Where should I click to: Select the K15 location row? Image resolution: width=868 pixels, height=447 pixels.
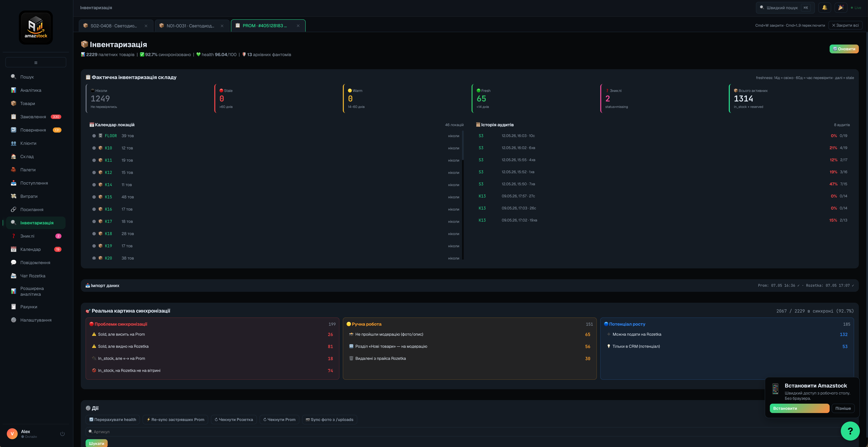[276, 197]
